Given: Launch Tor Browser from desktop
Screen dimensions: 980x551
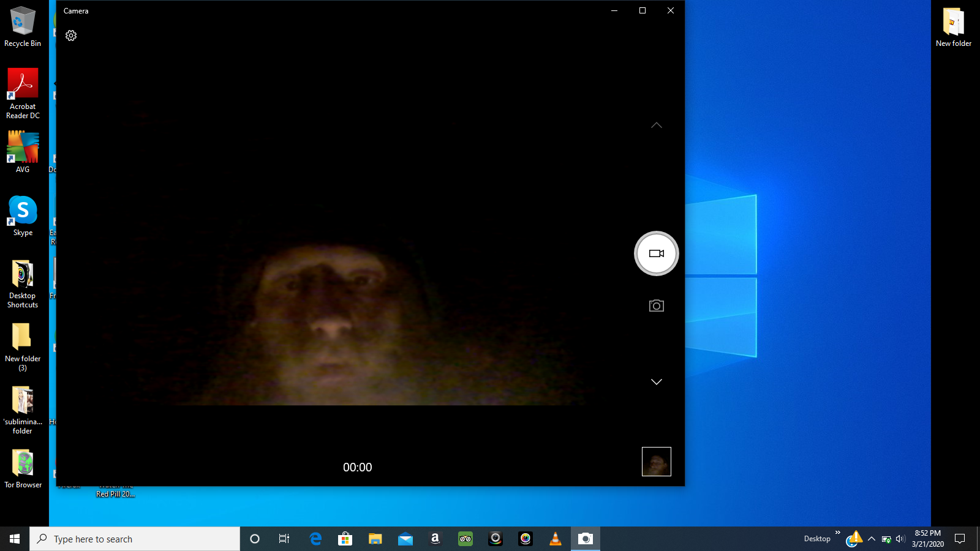Looking at the screenshot, I should point(23,468).
